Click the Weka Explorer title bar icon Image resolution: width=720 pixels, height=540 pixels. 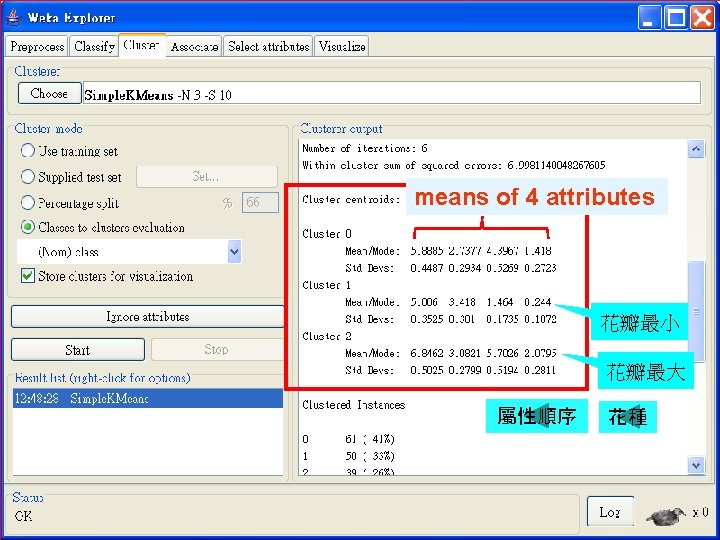pyautogui.click(x=14, y=17)
